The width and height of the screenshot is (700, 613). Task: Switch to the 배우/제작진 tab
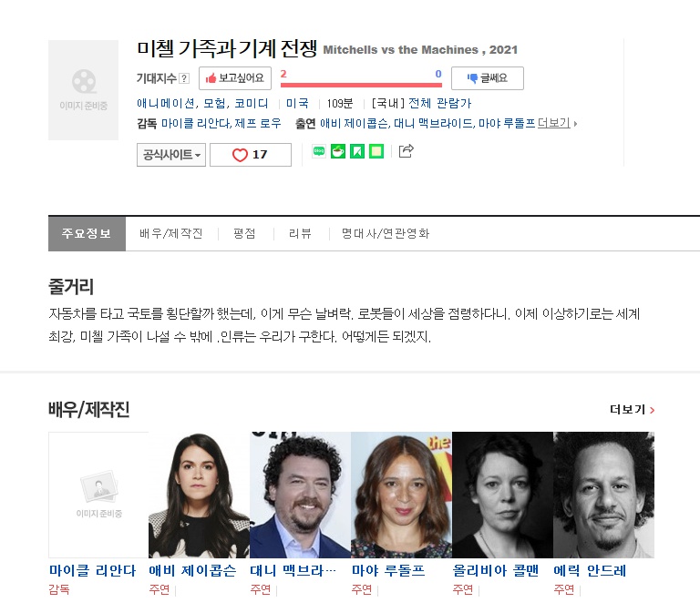click(x=171, y=234)
